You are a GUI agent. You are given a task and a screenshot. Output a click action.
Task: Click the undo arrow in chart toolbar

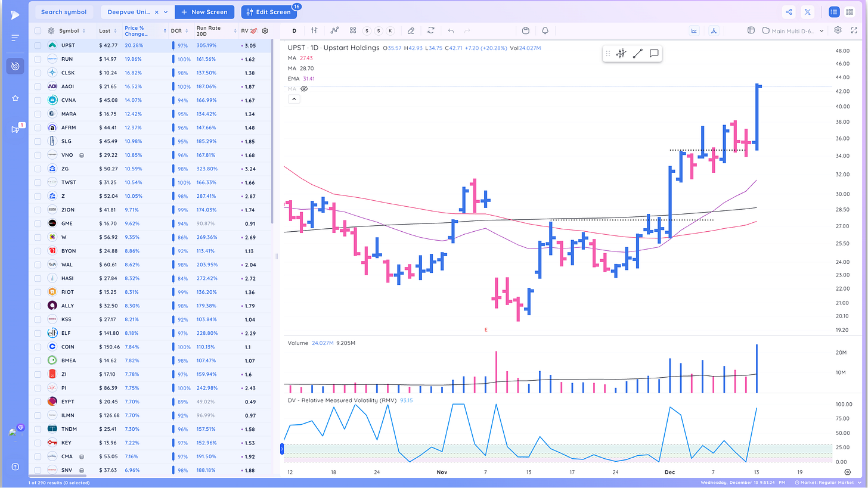coord(451,30)
